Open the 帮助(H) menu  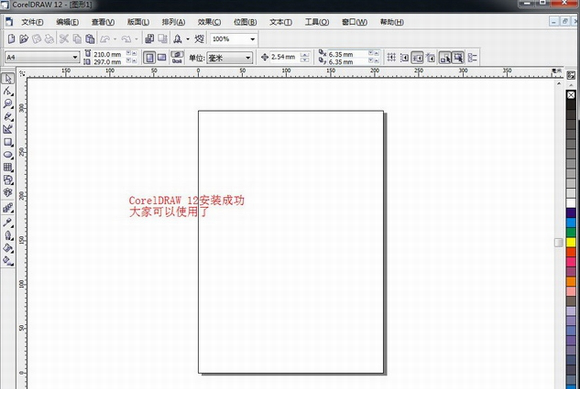click(x=392, y=22)
